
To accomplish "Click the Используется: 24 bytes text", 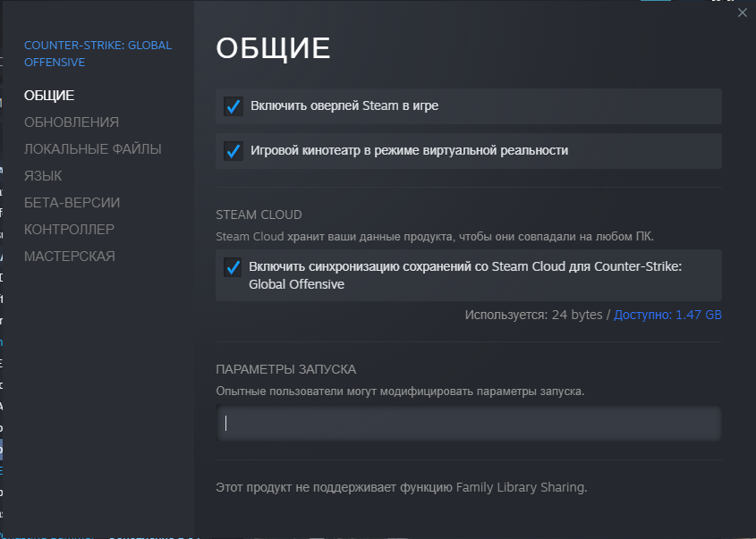I will 534,315.
